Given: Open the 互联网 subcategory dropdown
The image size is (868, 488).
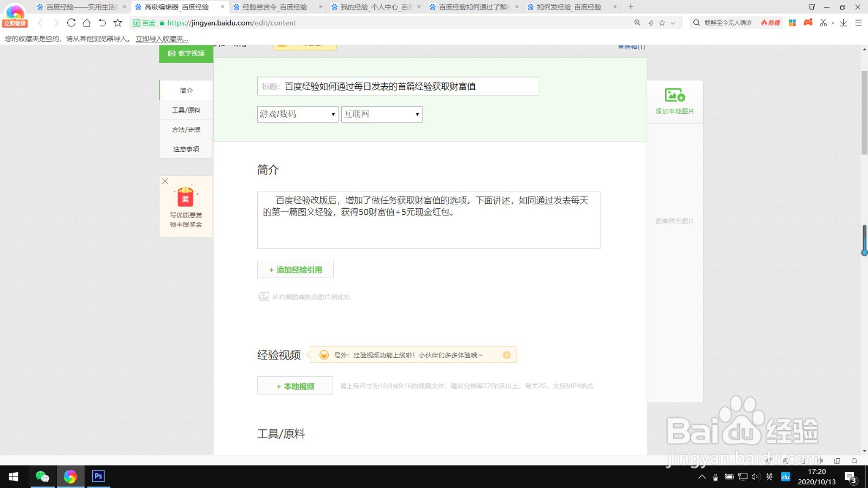Looking at the screenshot, I should click(x=382, y=114).
